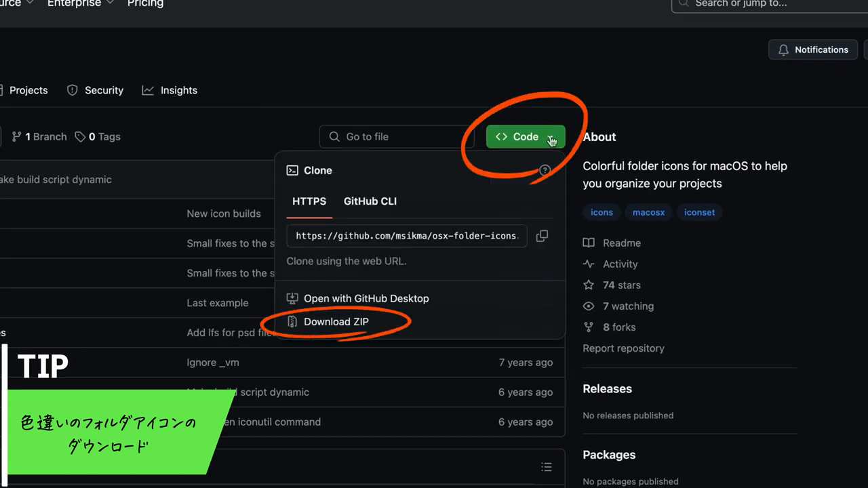Image resolution: width=868 pixels, height=488 pixels.
Task: Click the branch icon beside 1 Branch
Action: [x=17, y=136]
